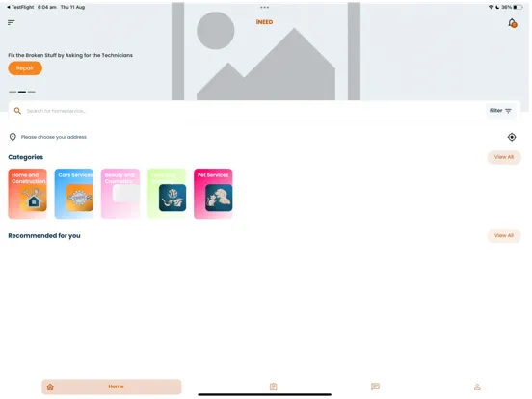Tap the Recommended for you heading
Image resolution: width=532 pixels, height=399 pixels.
tap(44, 235)
